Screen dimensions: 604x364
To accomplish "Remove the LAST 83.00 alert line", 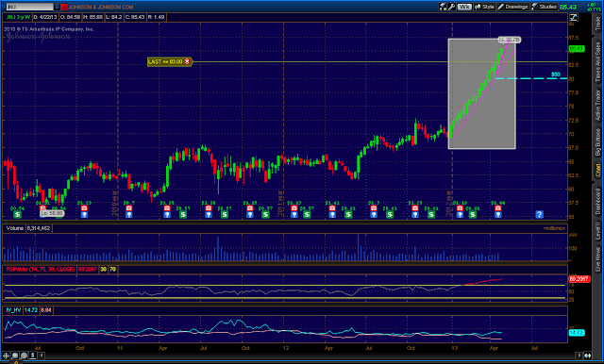I will click(187, 61).
